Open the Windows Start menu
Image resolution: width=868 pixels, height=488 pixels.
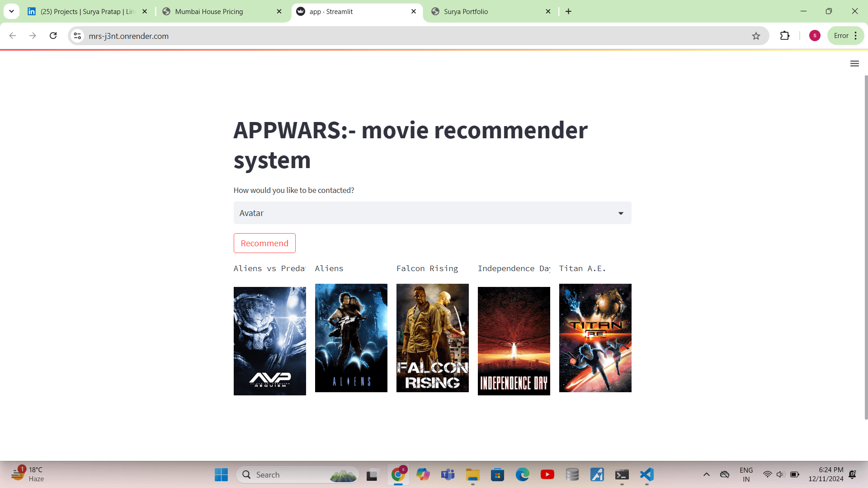[x=221, y=474]
